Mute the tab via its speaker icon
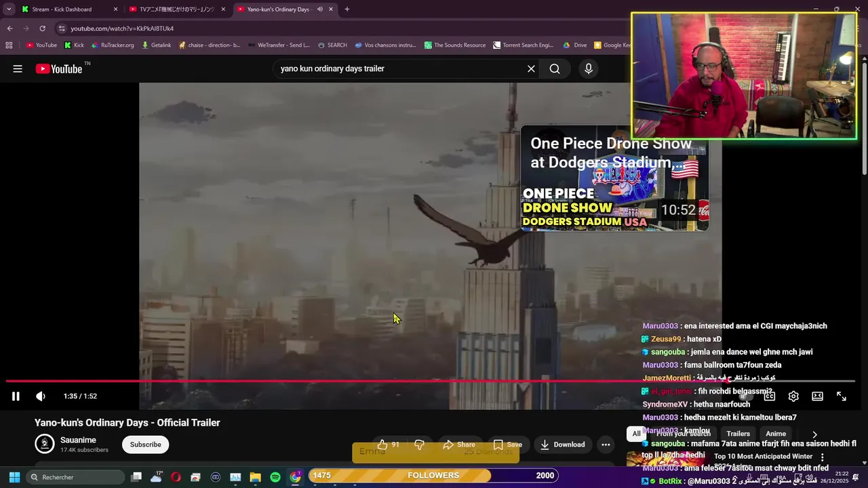The image size is (868, 488). tap(319, 9)
